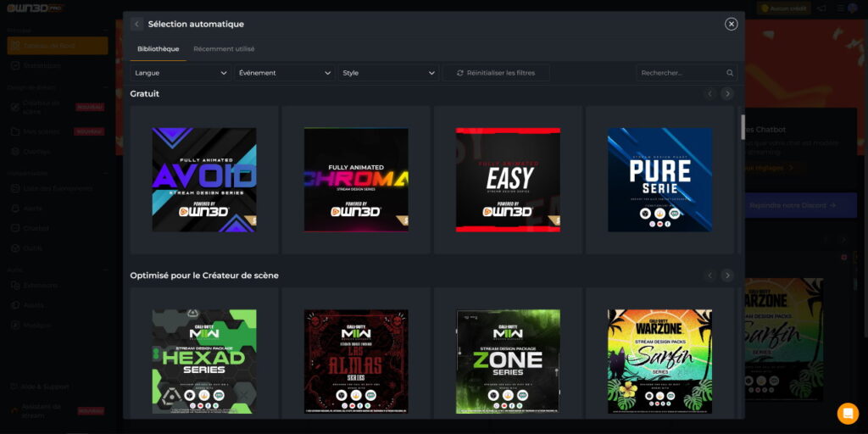Show next items in Gratuit row
This screenshot has height=434, width=868.
[727, 93]
